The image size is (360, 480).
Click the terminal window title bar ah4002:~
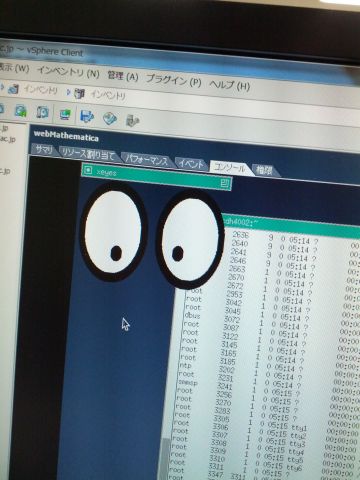click(292, 227)
